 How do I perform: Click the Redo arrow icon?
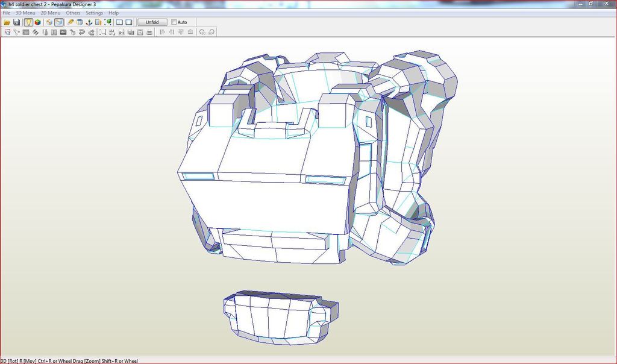tap(92, 33)
